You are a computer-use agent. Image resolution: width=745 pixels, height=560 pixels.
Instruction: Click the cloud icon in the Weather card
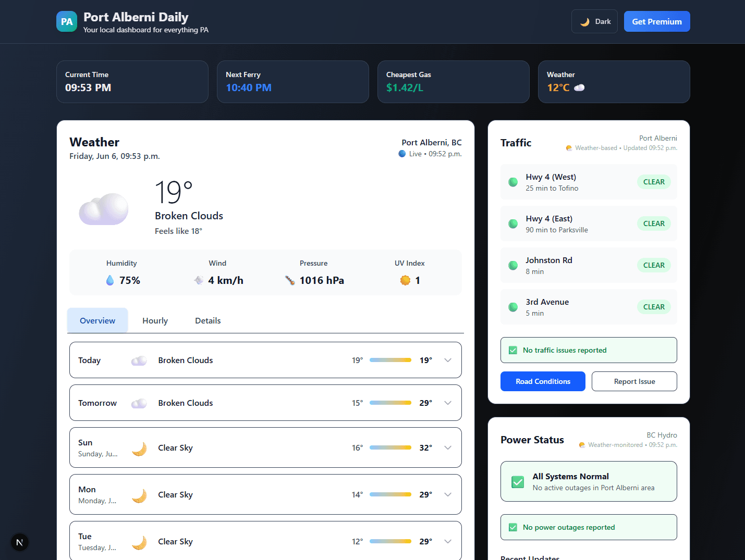pyautogui.click(x=103, y=208)
